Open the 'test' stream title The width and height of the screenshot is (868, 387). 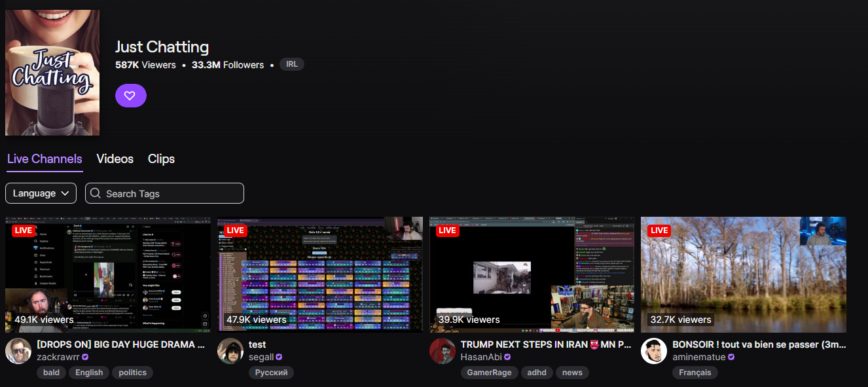click(257, 344)
